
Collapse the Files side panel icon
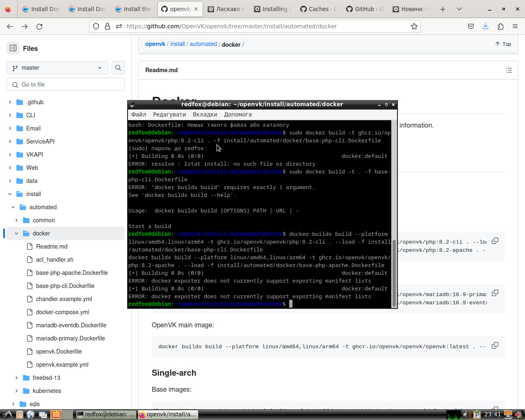[x=13, y=48]
